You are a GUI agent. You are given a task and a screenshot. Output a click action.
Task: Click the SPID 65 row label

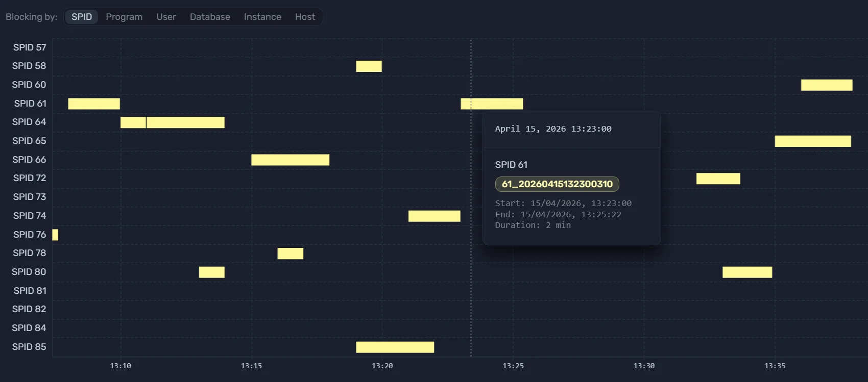[x=29, y=141]
